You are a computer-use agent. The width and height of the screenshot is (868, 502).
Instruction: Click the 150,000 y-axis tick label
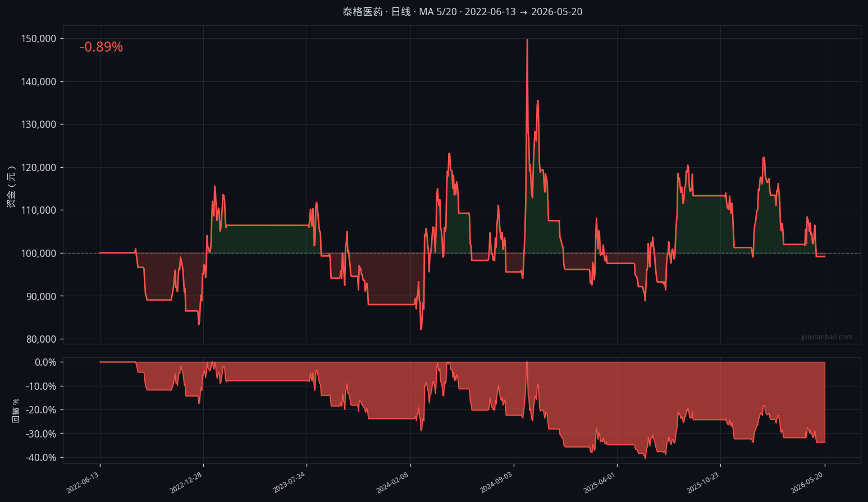pyautogui.click(x=39, y=39)
